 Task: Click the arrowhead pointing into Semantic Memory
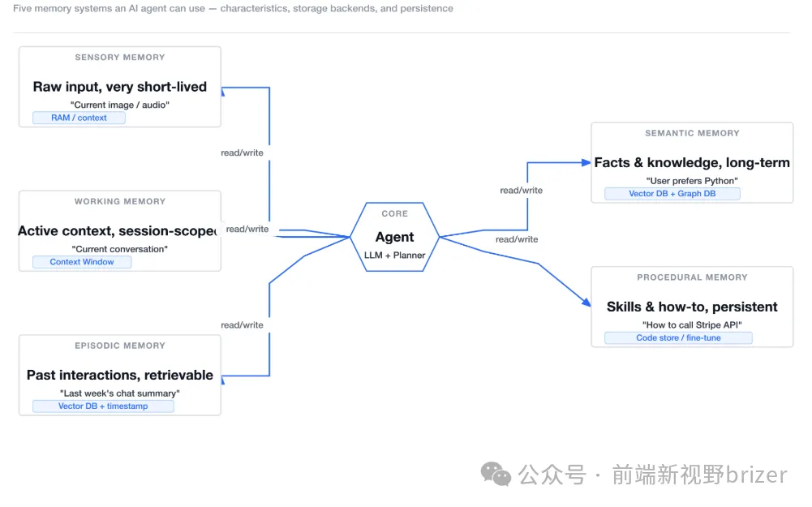point(586,162)
